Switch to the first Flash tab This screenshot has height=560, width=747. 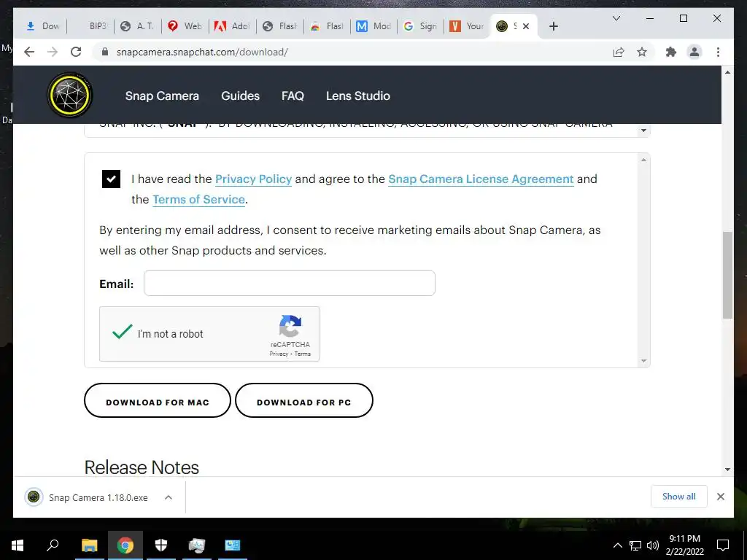pyautogui.click(x=281, y=26)
